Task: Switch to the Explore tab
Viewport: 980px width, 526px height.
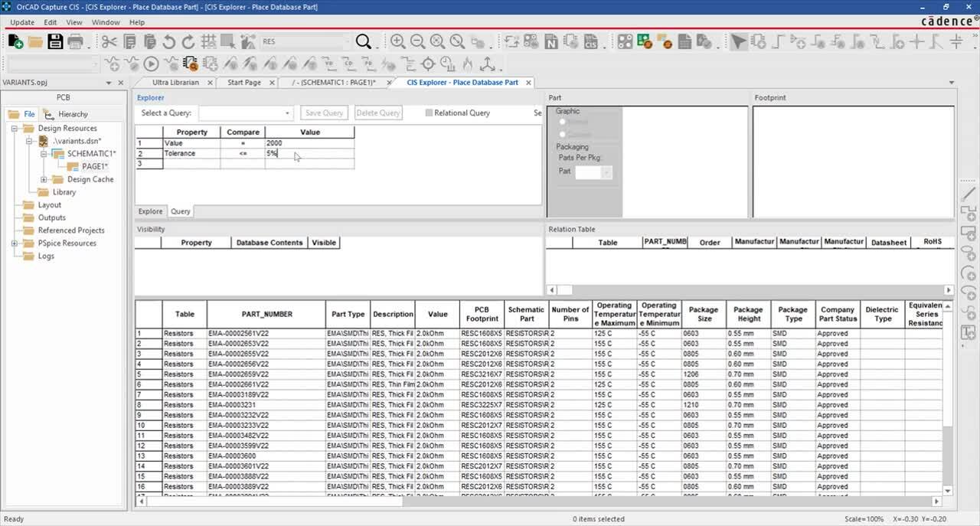Action: pyautogui.click(x=150, y=211)
